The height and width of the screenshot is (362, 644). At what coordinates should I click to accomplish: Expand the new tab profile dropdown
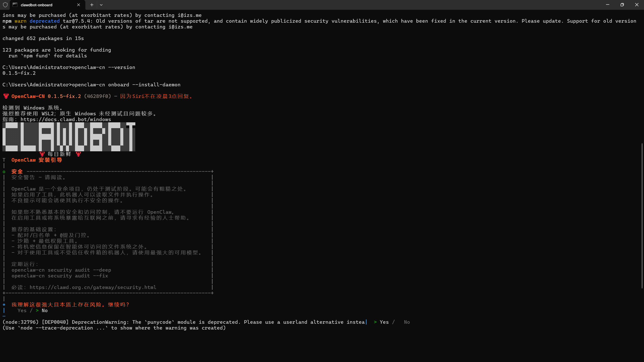point(101,5)
